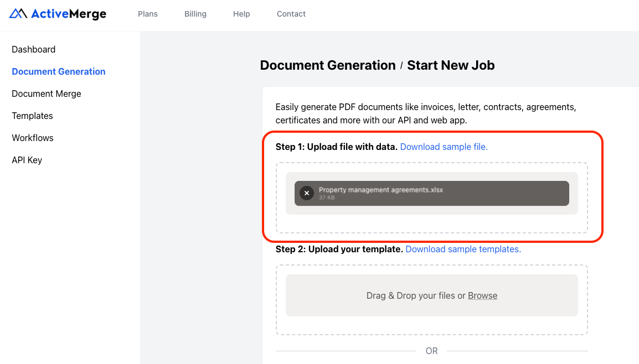Click the Step 1 file upload zone

pyautogui.click(x=432, y=221)
